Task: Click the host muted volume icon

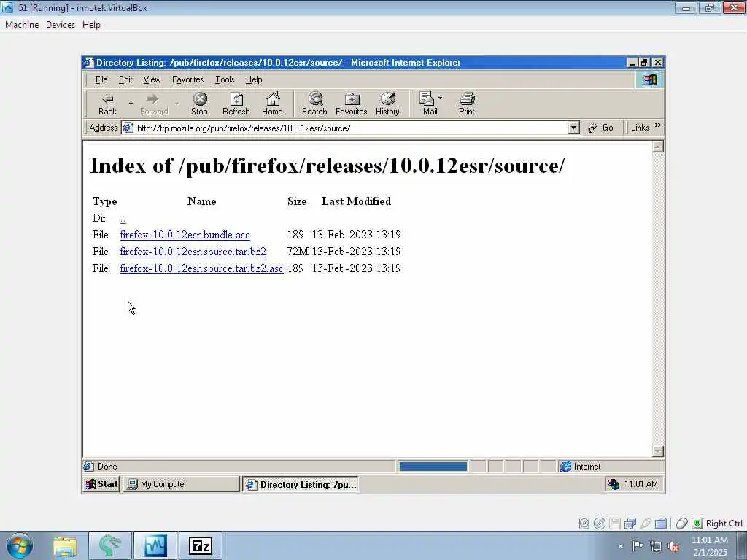Action: tap(673, 547)
